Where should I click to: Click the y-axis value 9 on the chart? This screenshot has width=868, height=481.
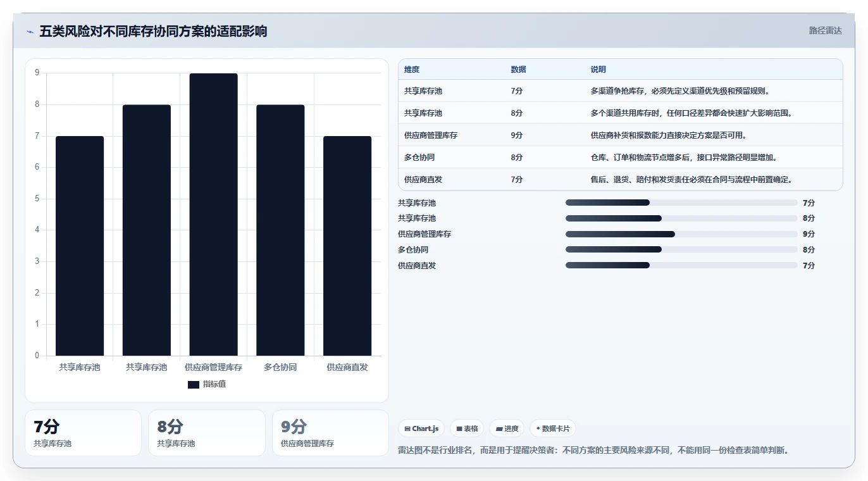point(37,73)
